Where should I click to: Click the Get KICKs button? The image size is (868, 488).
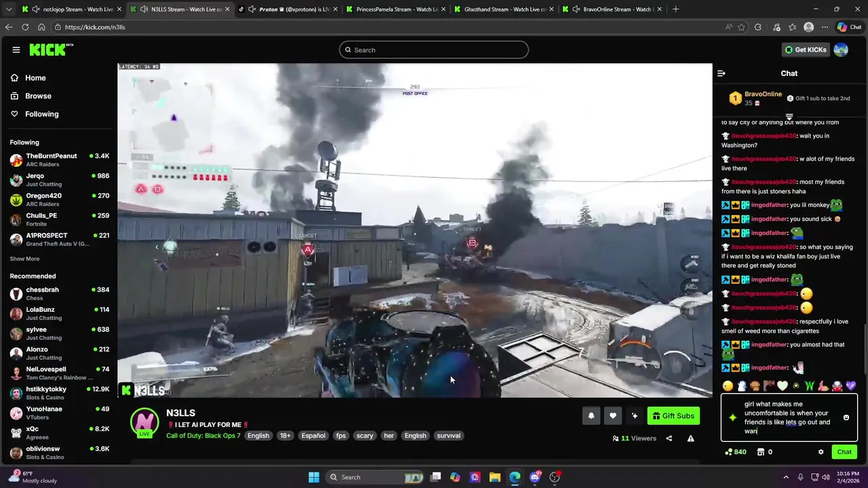point(806,49)
